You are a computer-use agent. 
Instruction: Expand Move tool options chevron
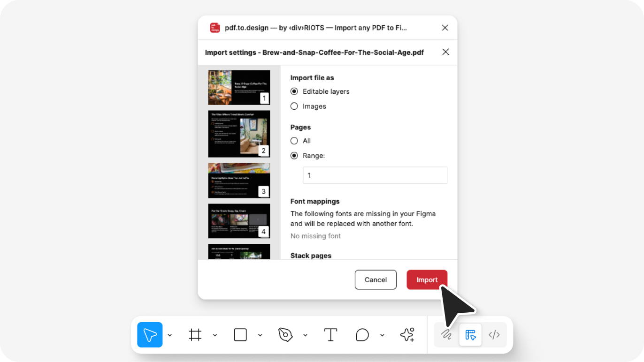pyautogui.click(x=170, y=335)
